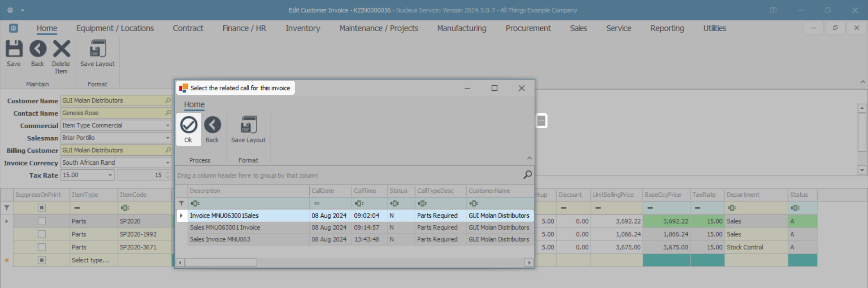Sort by the UnitSellingPrice column header
This screenshot has height=288, width=868.
pos(617,195)
